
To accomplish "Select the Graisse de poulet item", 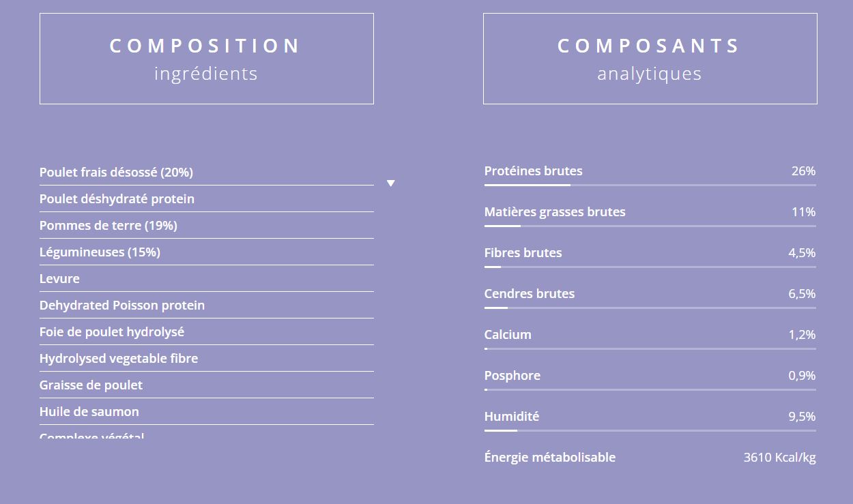I will (91, 385).
